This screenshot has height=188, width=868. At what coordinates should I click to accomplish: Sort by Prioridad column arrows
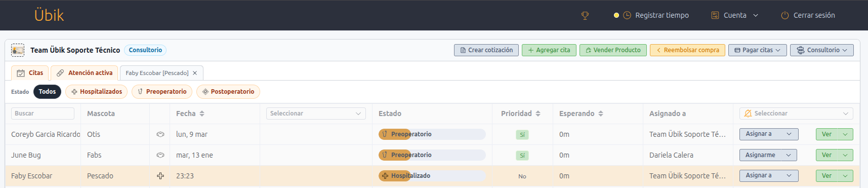coord(538,114)
